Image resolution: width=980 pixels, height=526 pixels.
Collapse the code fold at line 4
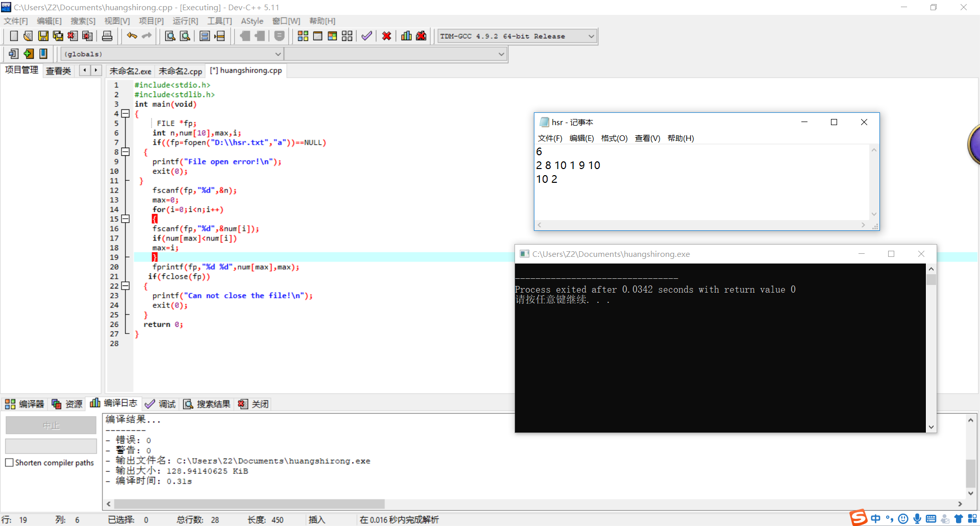pos(126,113)
